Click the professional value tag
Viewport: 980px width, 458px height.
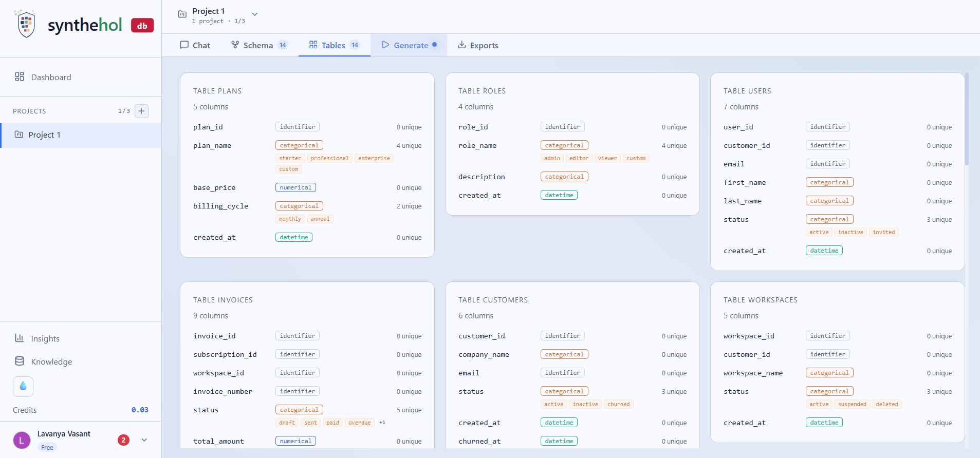coord(329,158)
